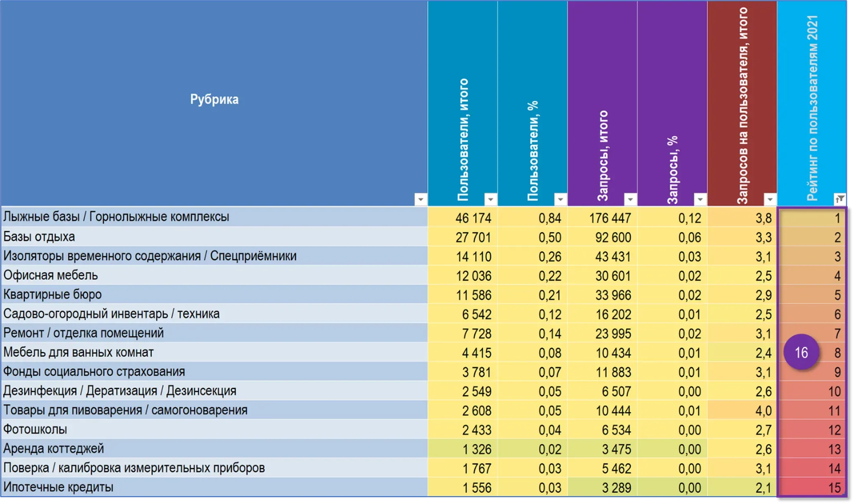Open filter dropdown for Пользователи, итого column
The width and height of the screenshot is (854, 504).
coord(490,199)
